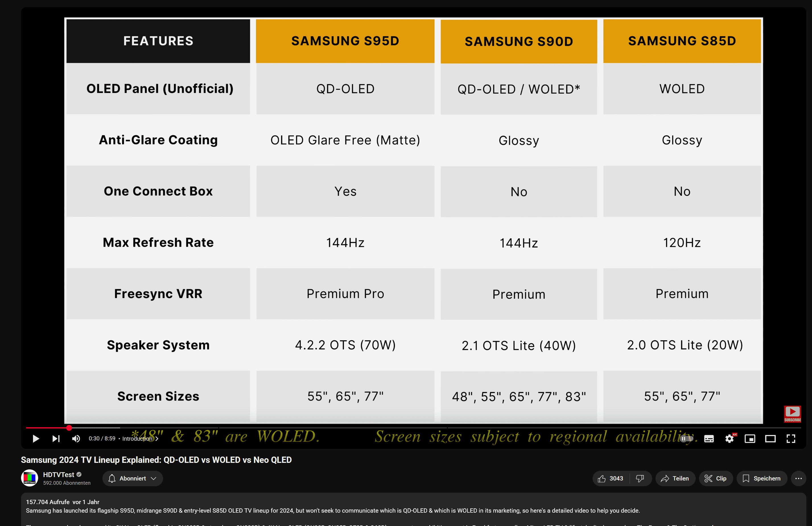Click the 2.1 OTS Lite (40W) cell

click(x=519, y=346)
